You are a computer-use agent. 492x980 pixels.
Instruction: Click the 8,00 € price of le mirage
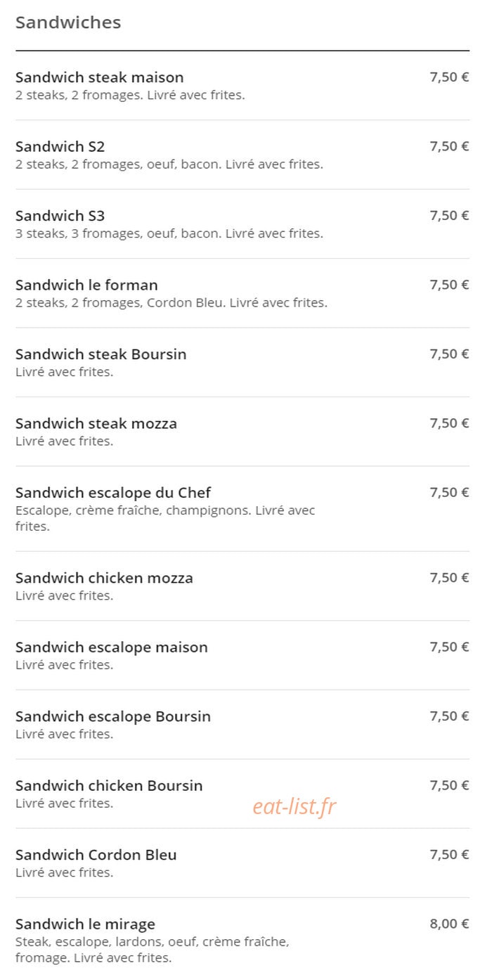tap(449, 924)
